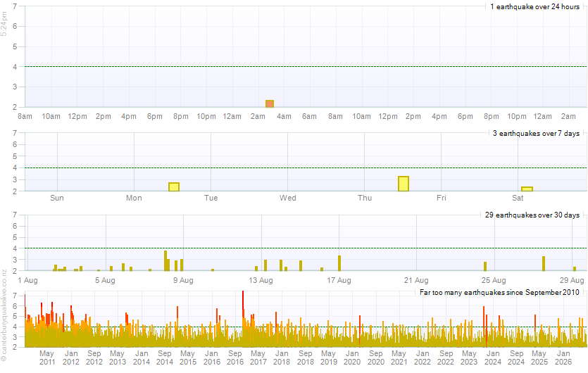588x373 pixels.
Task: Click the '5 Aug' date label
Action: pos(105,280)
